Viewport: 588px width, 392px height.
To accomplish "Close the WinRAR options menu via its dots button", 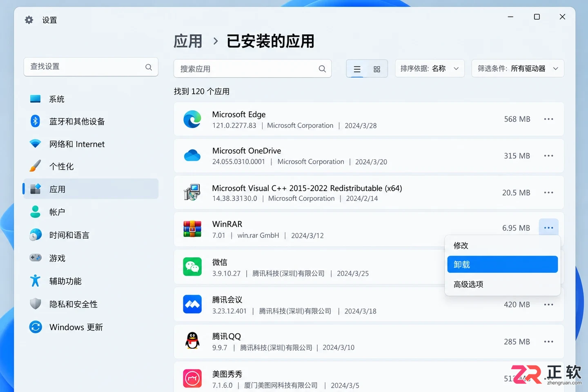I will pyautogui.click(x=548, y=228).
